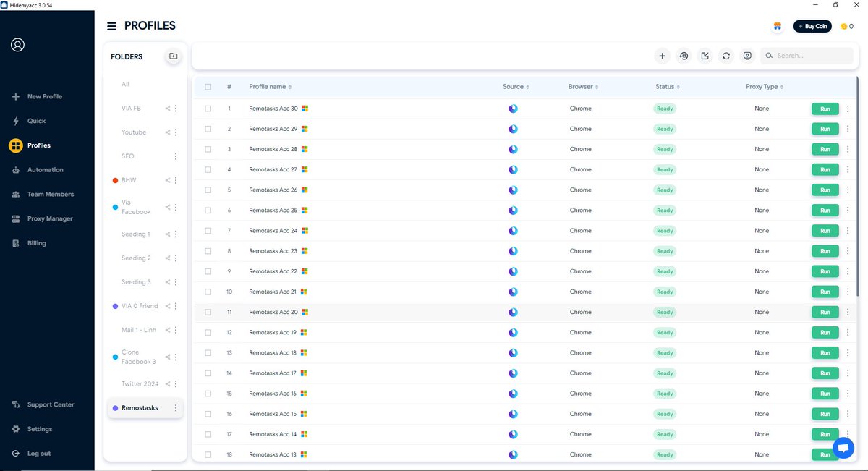Open Settings in the sidebar
Viewport: 868px width, 471px height.
pos(32,429)
